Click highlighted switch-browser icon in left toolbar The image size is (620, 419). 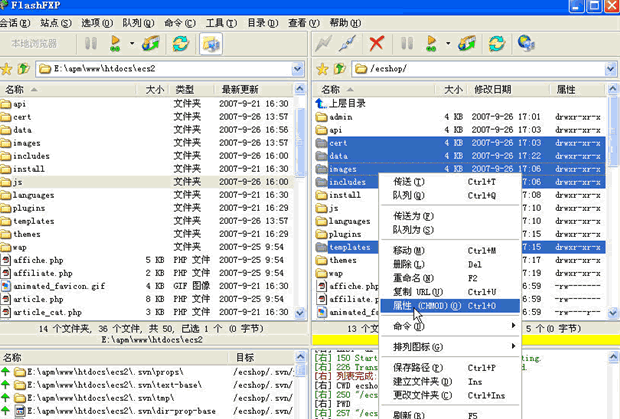coord(210,43)
